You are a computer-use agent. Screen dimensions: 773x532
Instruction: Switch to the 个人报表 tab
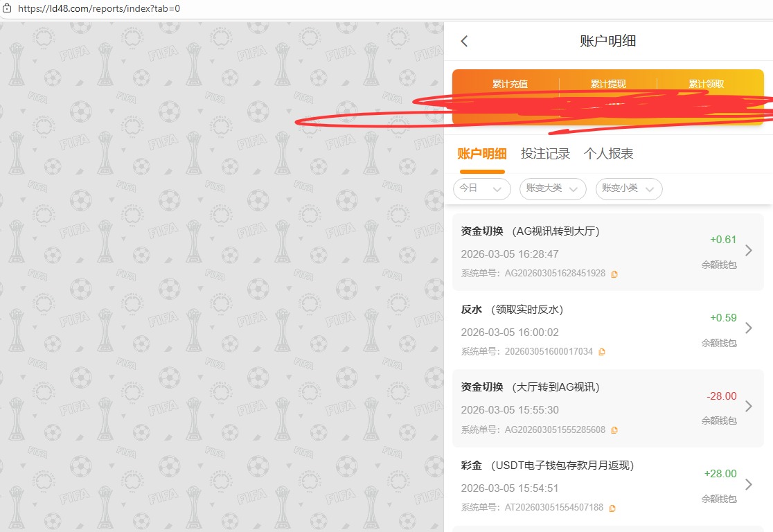coord(608,154)
